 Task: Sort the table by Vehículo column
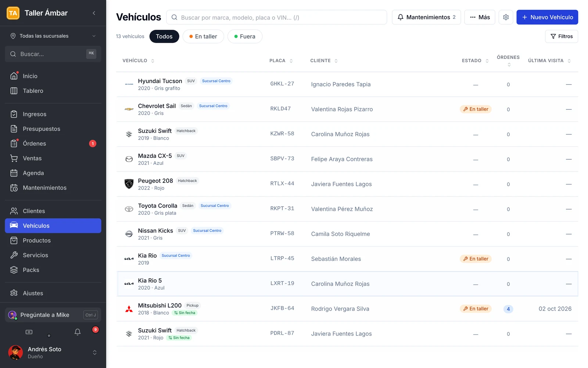[x=138, y=61]
